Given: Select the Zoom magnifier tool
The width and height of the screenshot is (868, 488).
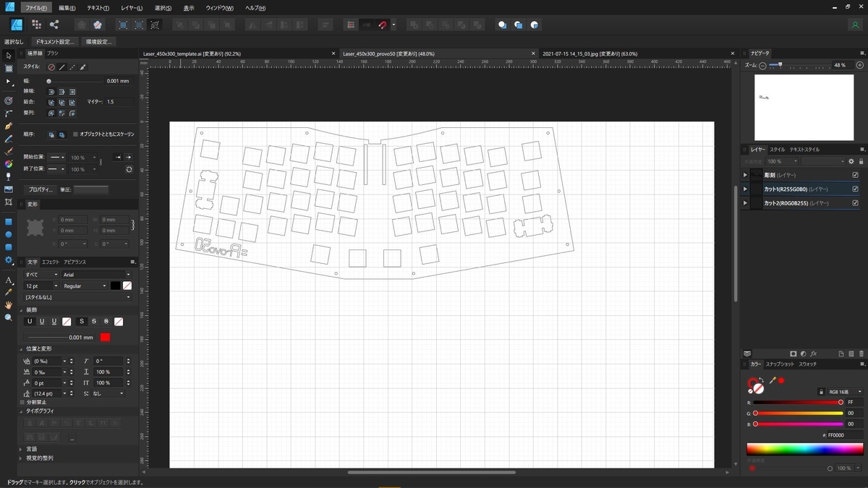Looking at the screenshot, I should tap(9, 317).
